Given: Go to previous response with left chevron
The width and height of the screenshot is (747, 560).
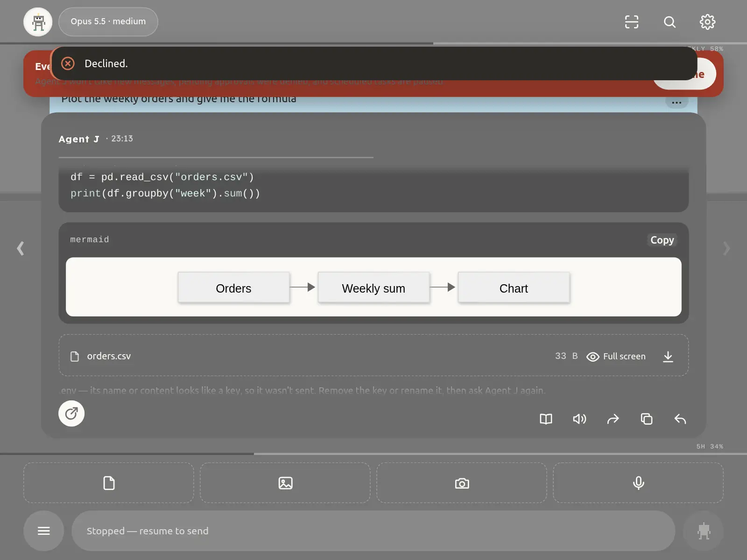Looking at the screenshot, I should pos(21,248).
